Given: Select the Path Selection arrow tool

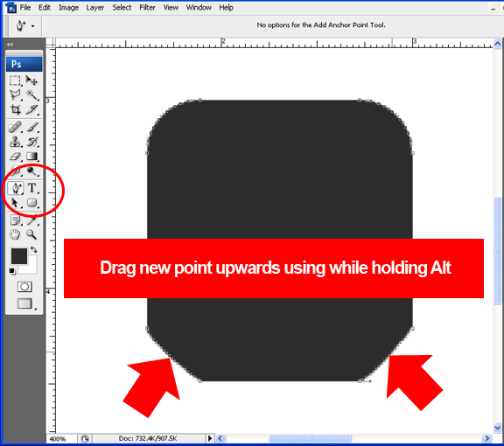Looking at the screenshot, I should [x=15, y=203].
